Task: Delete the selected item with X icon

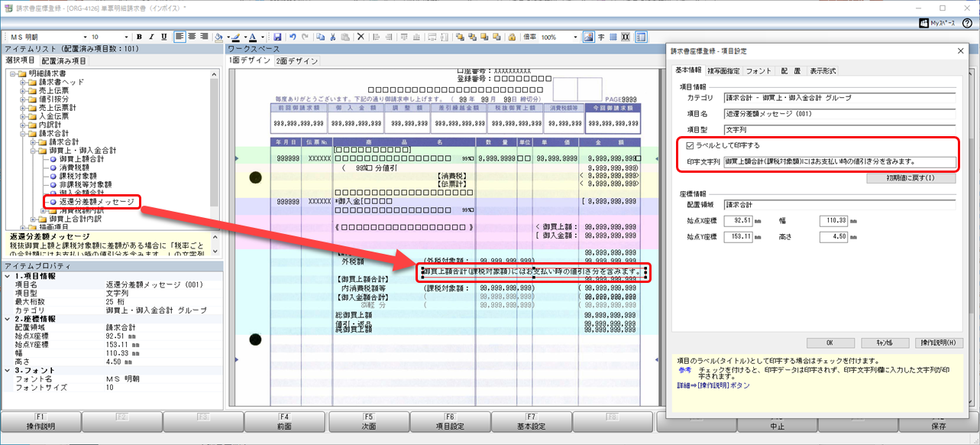Action: click(x=361, y=37)
